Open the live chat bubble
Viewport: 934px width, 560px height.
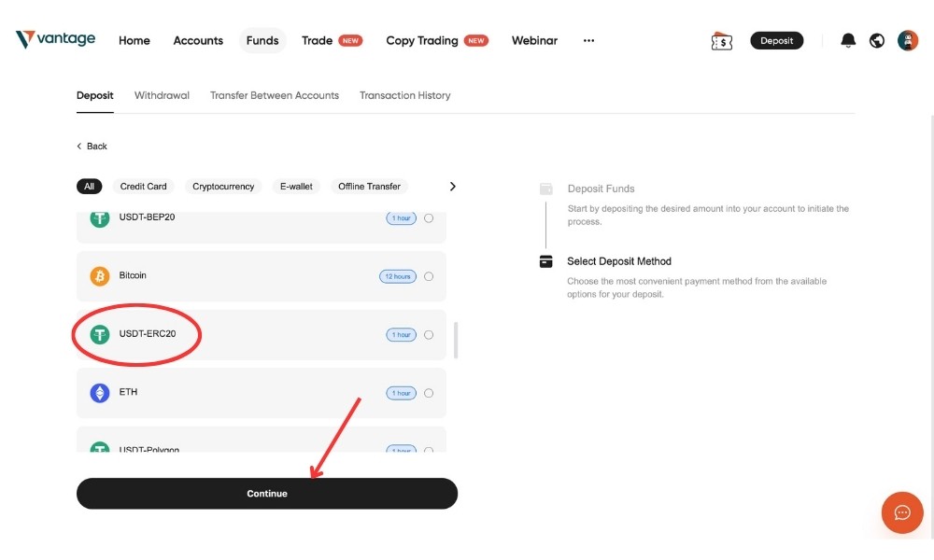point(902,512)
